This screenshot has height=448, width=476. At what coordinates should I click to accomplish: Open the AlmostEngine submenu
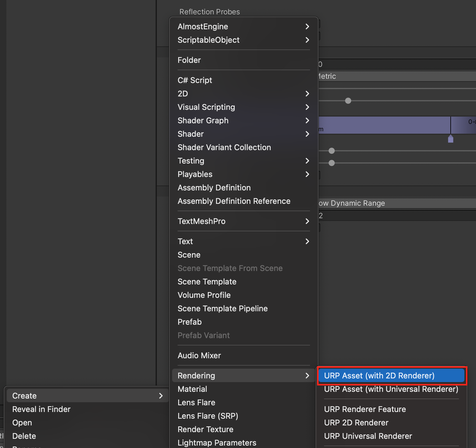243,27
